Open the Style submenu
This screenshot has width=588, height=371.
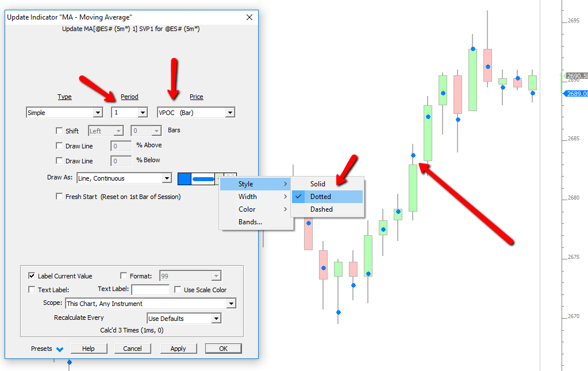coord(255,184)
